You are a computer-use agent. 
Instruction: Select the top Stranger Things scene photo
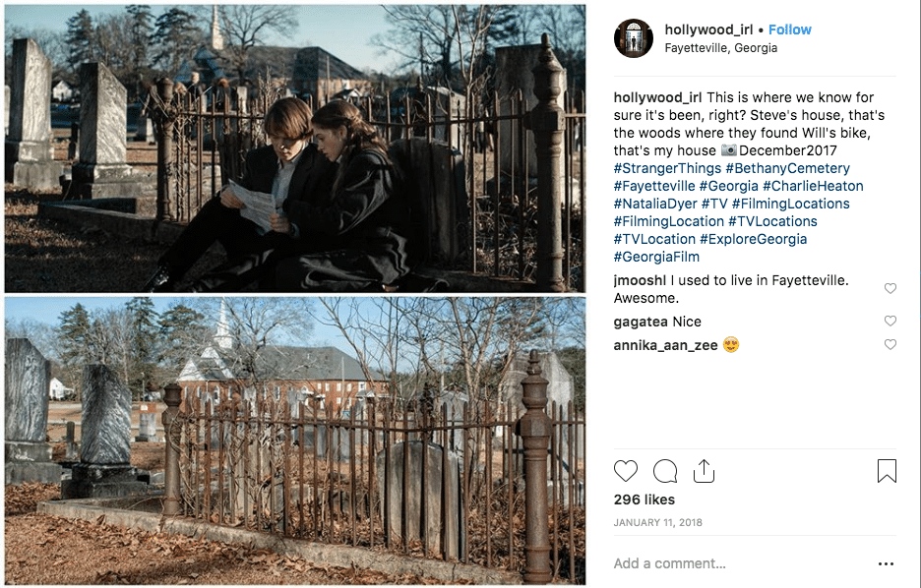coord(295,148)
